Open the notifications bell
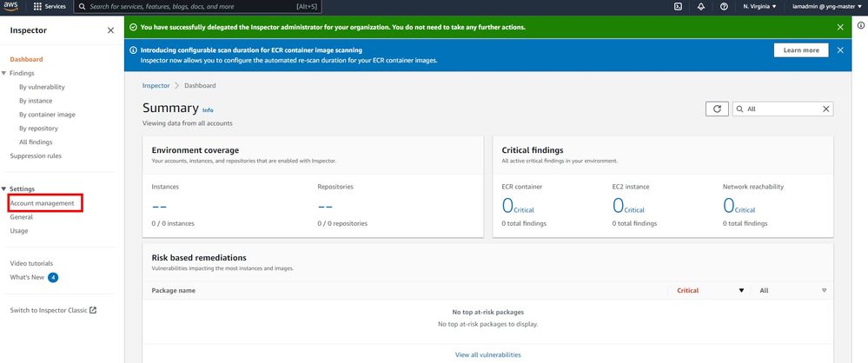The image size is (868, 363). click(x=701, y=7)
